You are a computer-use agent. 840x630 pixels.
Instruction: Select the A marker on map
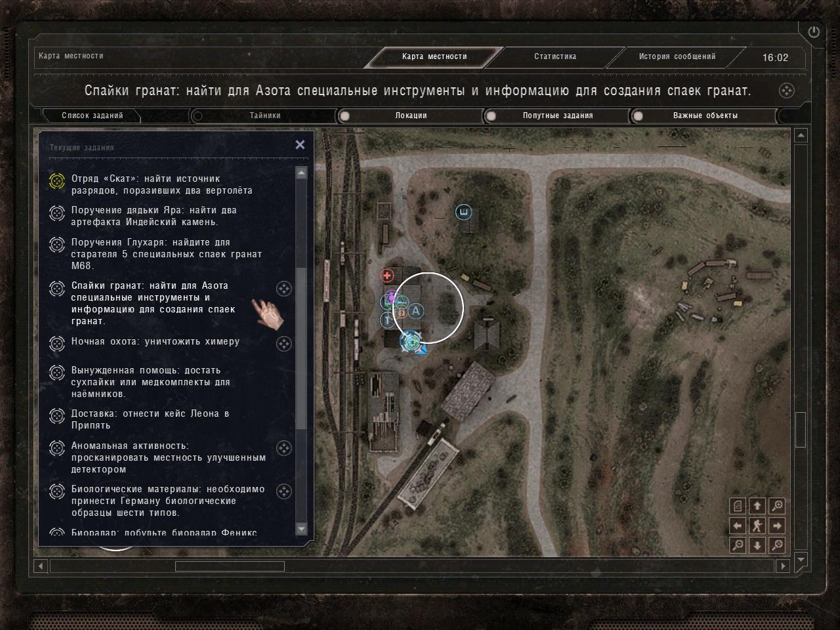415,311
